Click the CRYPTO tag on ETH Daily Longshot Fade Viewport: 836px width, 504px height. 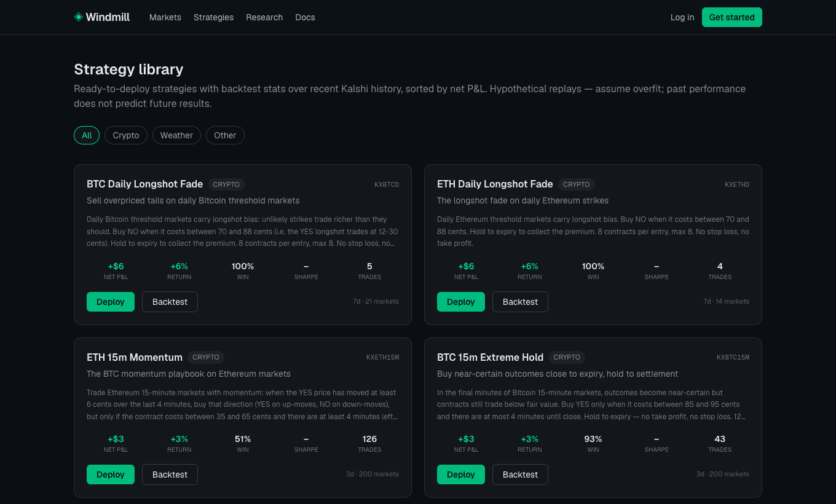click(x=577, y=184)
